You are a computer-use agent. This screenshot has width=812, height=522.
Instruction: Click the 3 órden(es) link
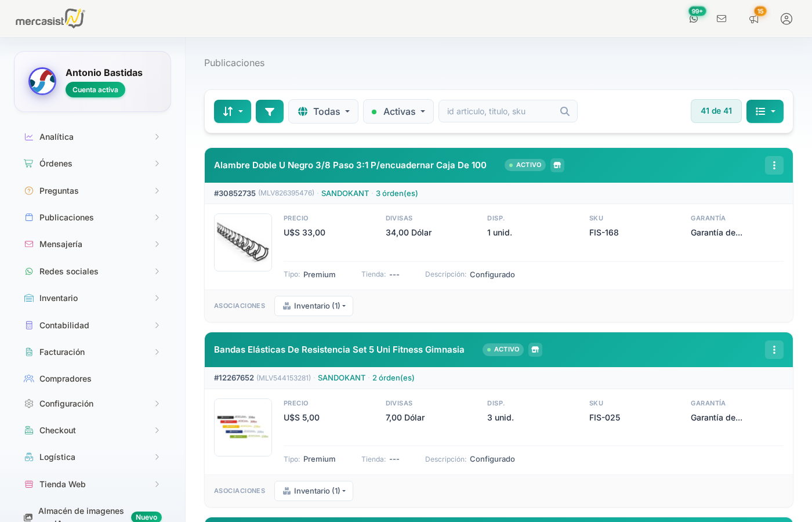click(x=397, y=194)
